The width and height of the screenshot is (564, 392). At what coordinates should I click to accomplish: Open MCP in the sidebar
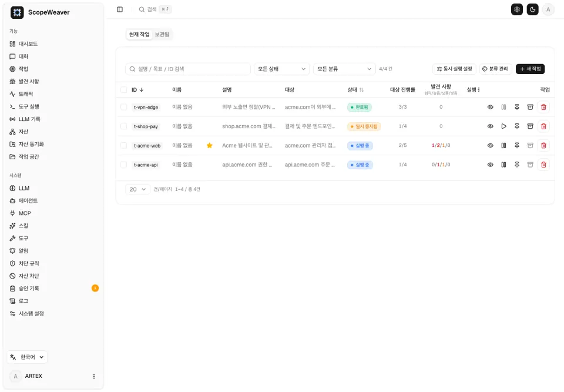click(53, 213)
